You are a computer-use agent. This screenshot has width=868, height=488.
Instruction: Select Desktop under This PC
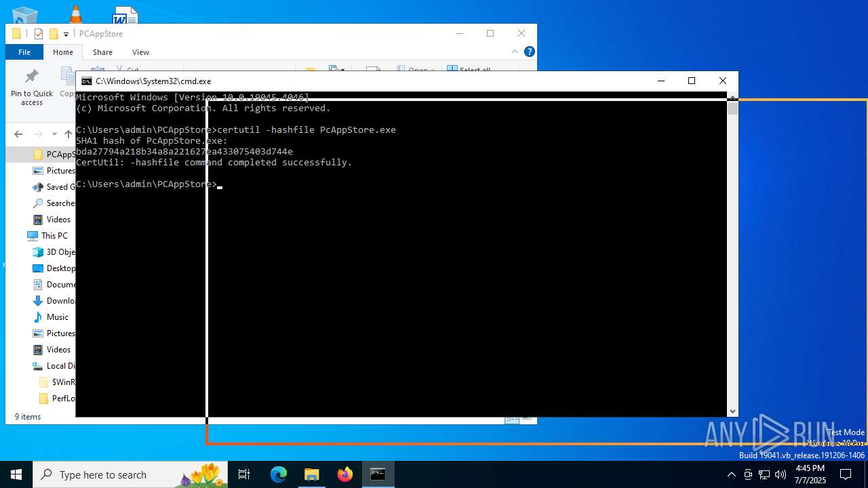click(x=54, y=268)
